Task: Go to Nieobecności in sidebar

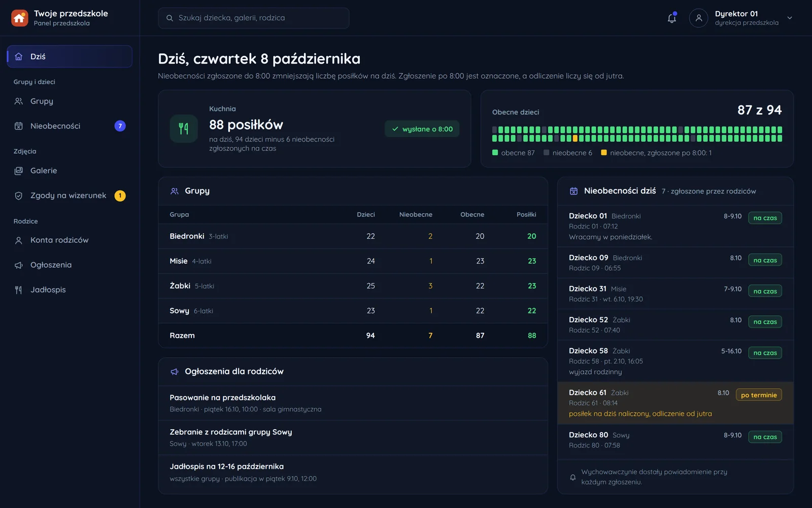Action: click(70, 126)
